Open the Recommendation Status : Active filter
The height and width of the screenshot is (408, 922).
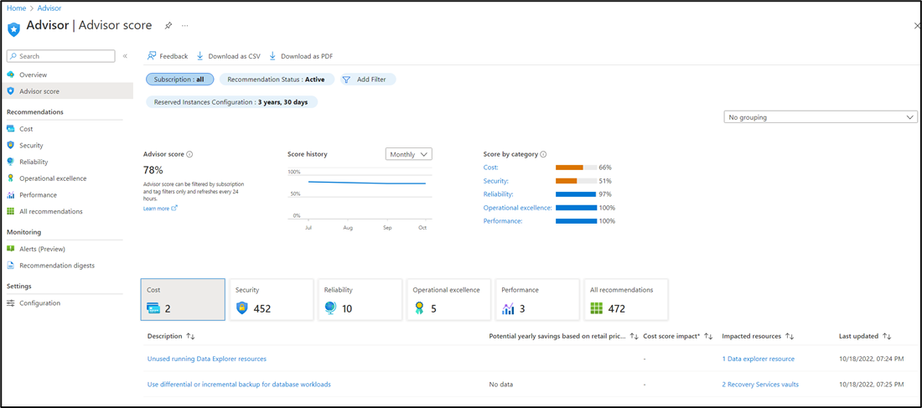(x=276, y=79)
